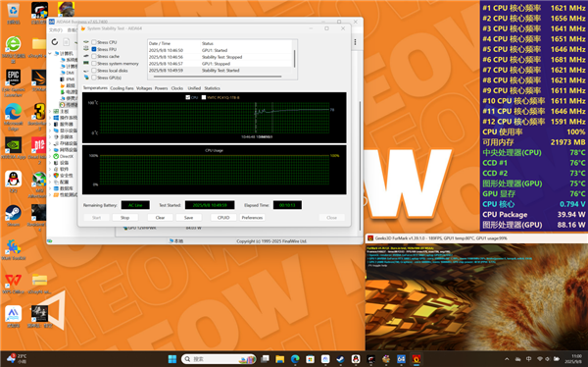Viewport: 588px width, 367px height.
Task: Open Steam from the taskbar
Action: pos(340,359)
